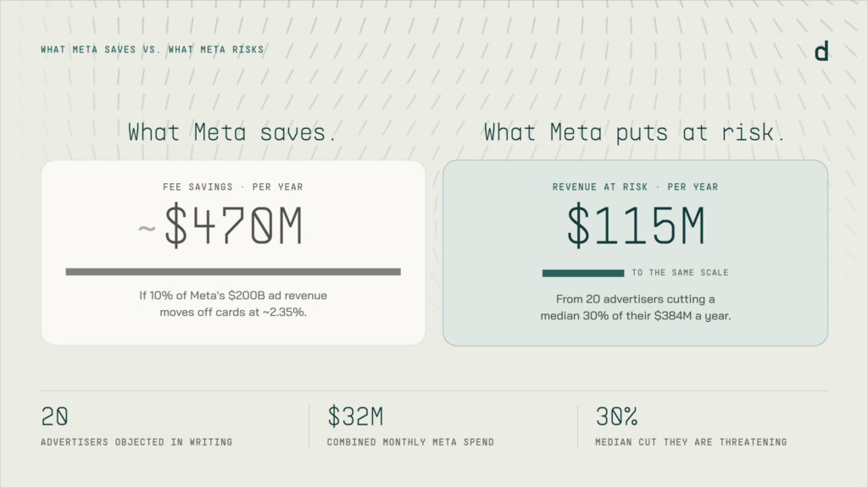Viewport: 868px width, 488px height.
Task: Click the 'To the same scale' caption
Action: pyautogui.click(x=681, y=273)
